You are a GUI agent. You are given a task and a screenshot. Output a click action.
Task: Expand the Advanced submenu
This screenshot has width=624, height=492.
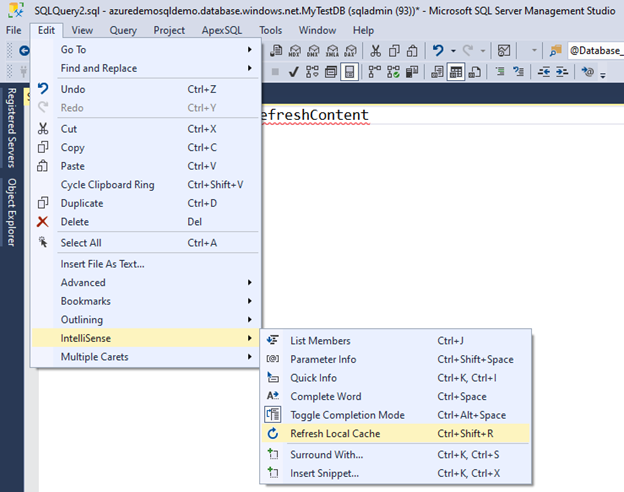pos(146,282)
